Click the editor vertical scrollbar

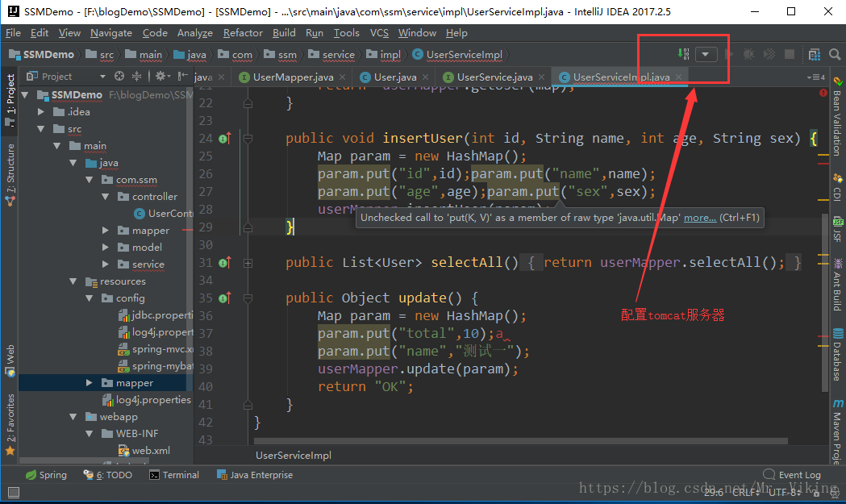pyautogui.click(x=824, y=302)
